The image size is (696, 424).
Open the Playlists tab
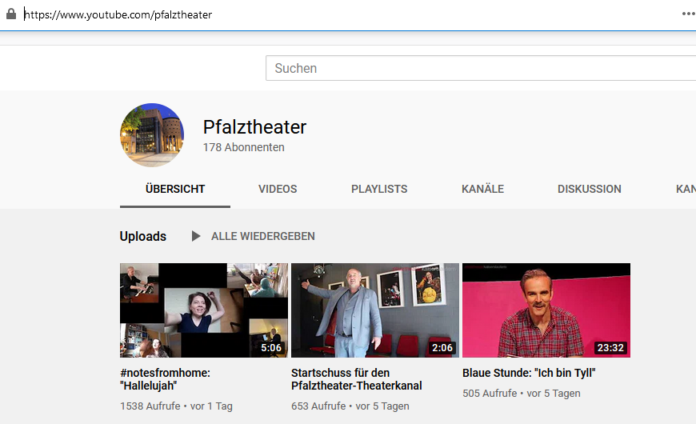click(379, 189)
